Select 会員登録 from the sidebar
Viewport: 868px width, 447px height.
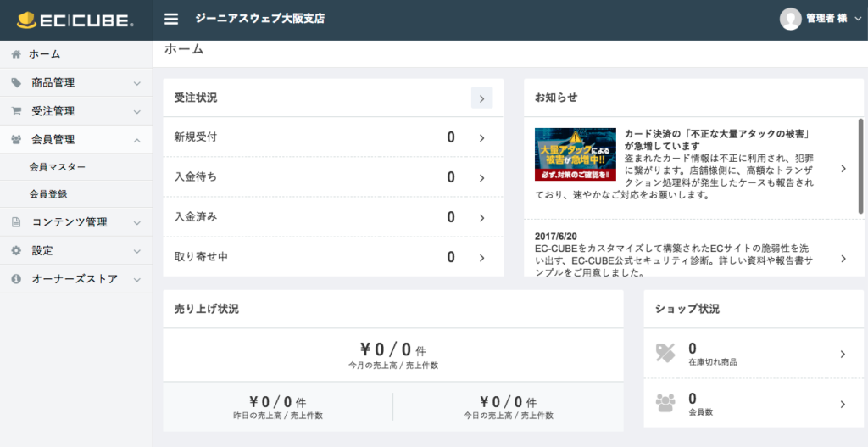point(48,194)
